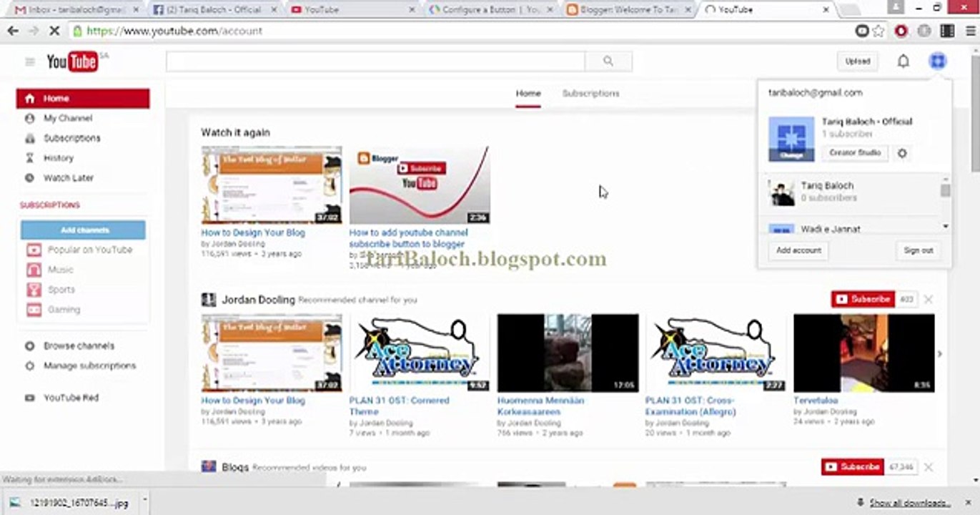980x515 pixels.
Task: Click the browser address bar
Action: click(465, 31)
